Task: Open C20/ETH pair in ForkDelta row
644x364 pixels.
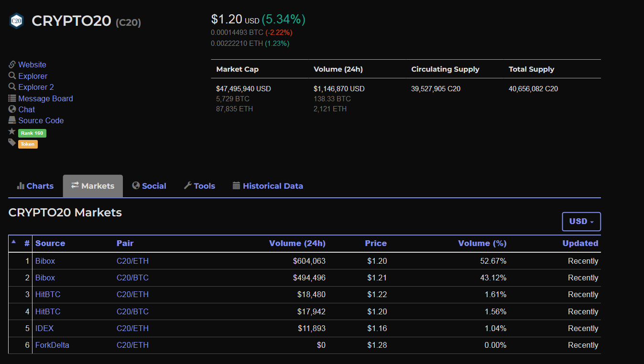Action: click(132, 345)
